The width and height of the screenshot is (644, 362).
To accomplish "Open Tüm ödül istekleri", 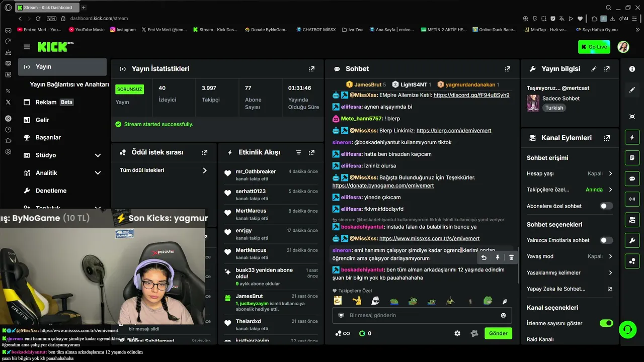I will tap(164, 170).
